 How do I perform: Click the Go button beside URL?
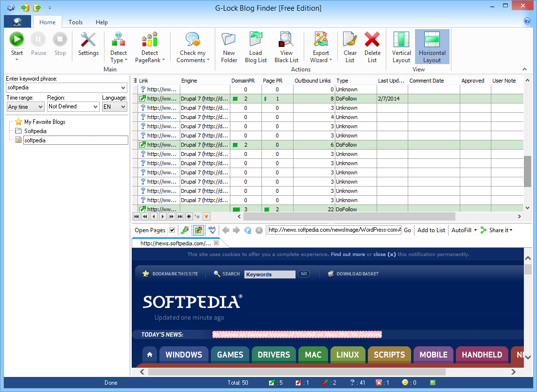click(407, 230)
